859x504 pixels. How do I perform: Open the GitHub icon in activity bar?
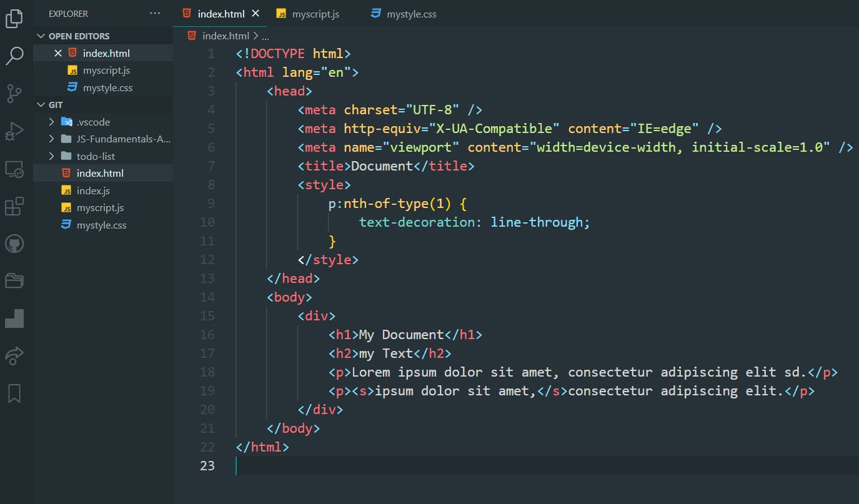(14, 244)
